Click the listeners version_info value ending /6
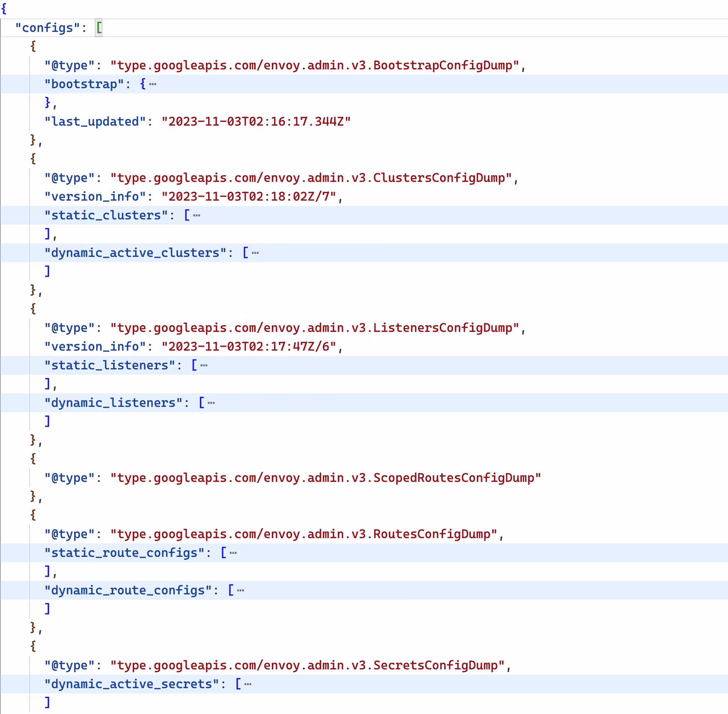The width and height of the screenshot is (728, 714). click(x=249, y=347)
